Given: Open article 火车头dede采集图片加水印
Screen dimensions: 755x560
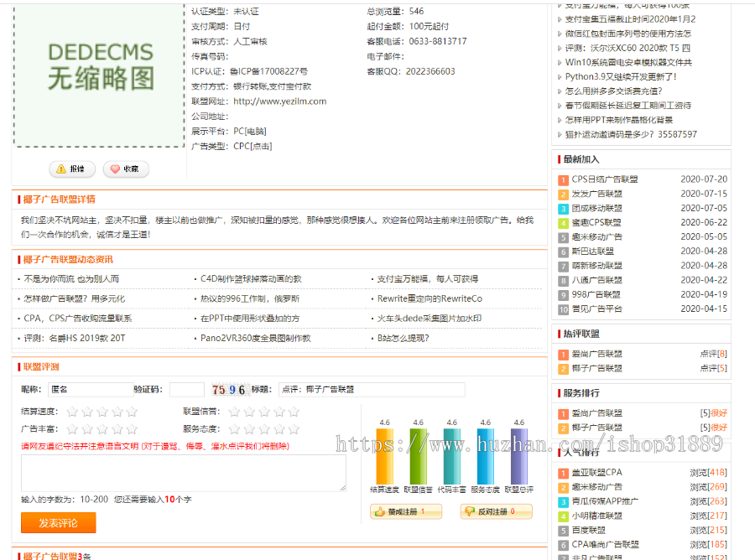Looking at the screenshot, I should point(429,319).
